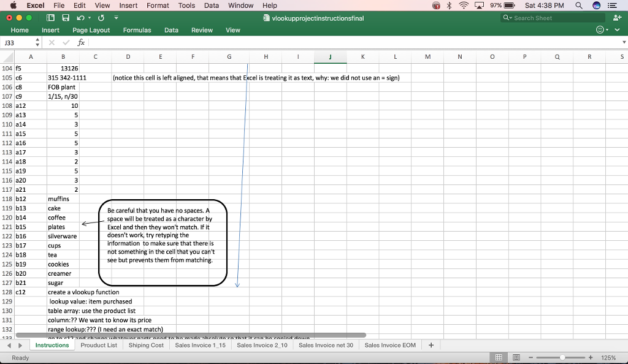Add a new sheet with the plus button

point(431,345)
